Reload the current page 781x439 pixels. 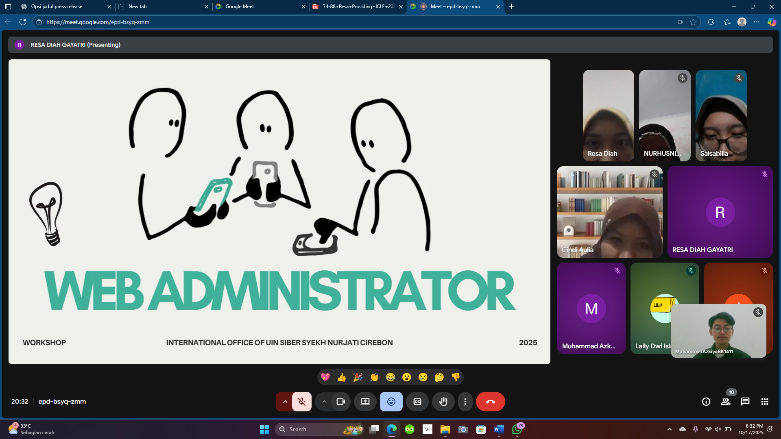pyautogui.click(x=22, y=22)
